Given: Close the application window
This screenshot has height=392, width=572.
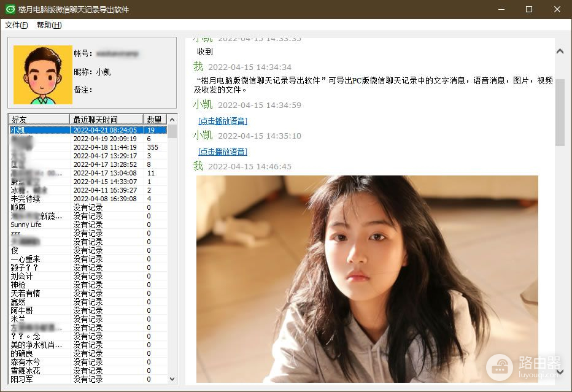Looking at the screenshot, I should coord(557,9).
